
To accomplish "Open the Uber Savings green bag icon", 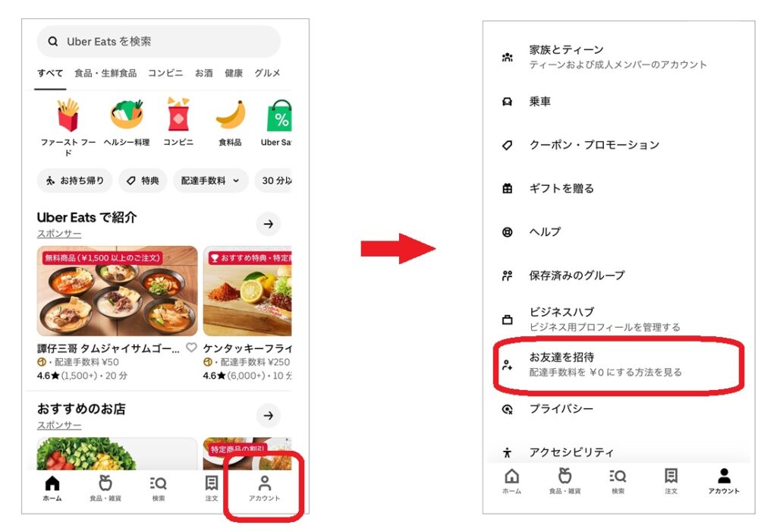I will click(279, 115).
